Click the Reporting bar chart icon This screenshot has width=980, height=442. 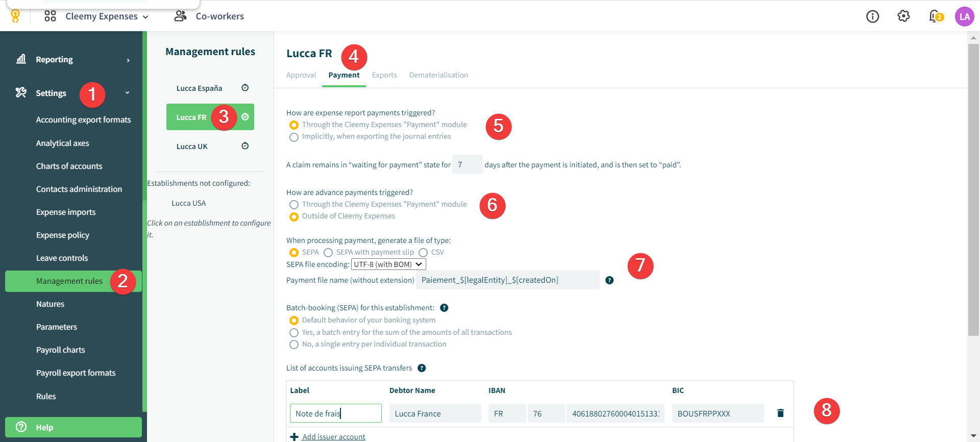tap(21, 59)
